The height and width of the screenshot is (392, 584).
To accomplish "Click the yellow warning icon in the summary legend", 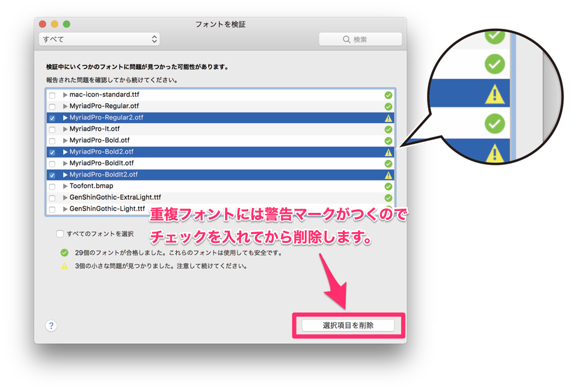I will (64, 265).
